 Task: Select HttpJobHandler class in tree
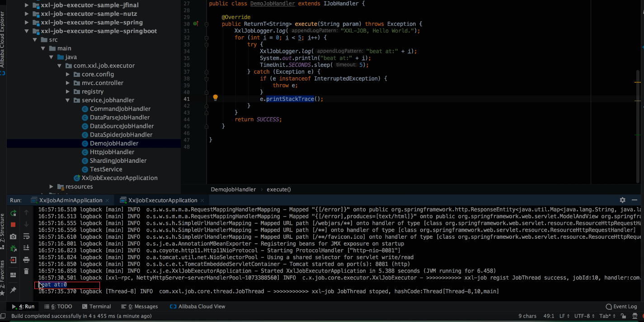pos(112,152)
